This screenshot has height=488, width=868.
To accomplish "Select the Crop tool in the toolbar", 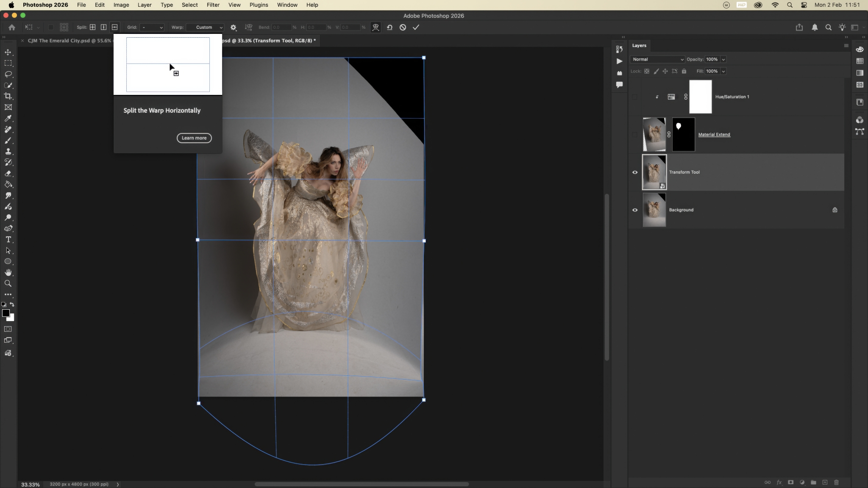I will 8,96.
